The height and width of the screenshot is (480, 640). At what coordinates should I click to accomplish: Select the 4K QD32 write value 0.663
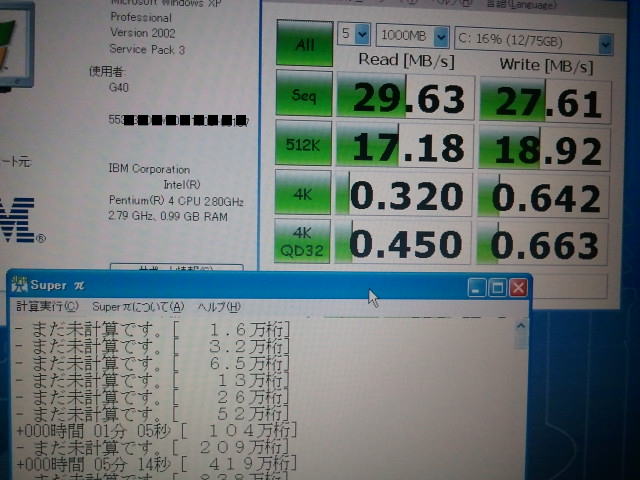point(542,244)
